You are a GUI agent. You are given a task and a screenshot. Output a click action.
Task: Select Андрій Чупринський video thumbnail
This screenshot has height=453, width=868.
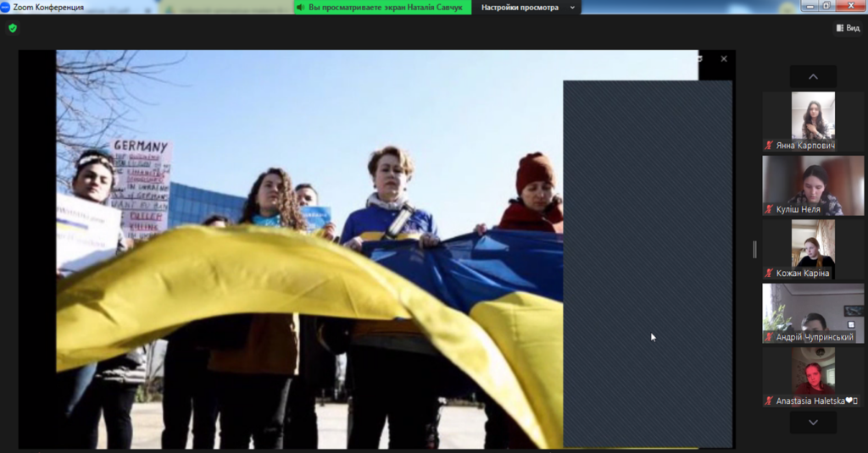click(x=813, y=308)
